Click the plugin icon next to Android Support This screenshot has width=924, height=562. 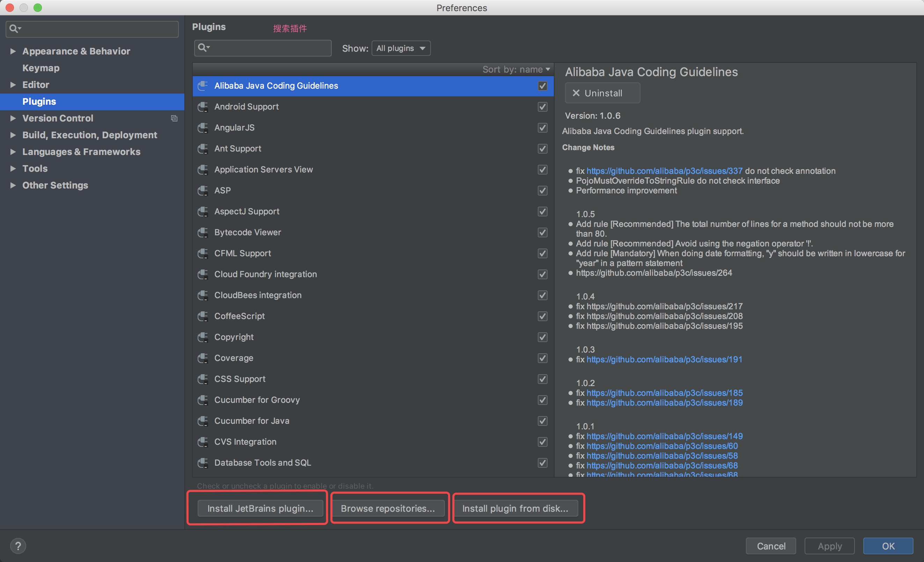[x=203, y=107]
